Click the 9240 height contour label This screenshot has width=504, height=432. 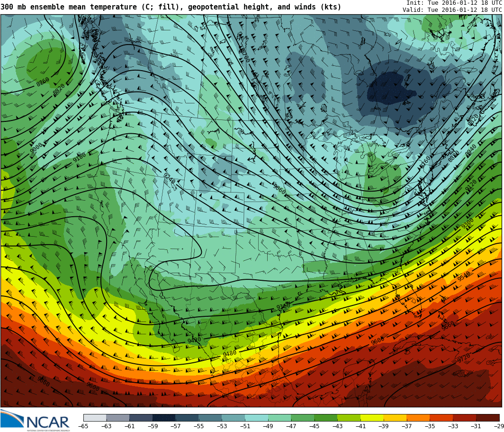[170, 178]
